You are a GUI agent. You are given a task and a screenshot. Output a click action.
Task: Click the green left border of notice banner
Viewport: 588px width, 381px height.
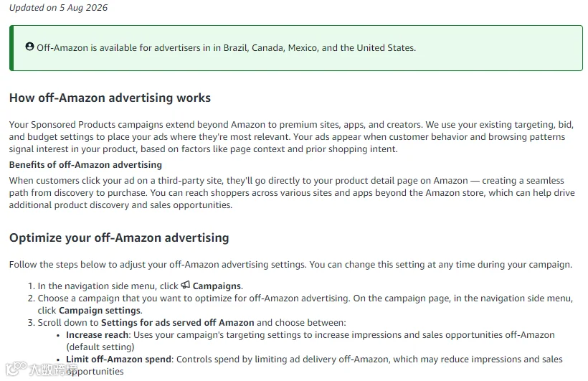click(11, 48)
